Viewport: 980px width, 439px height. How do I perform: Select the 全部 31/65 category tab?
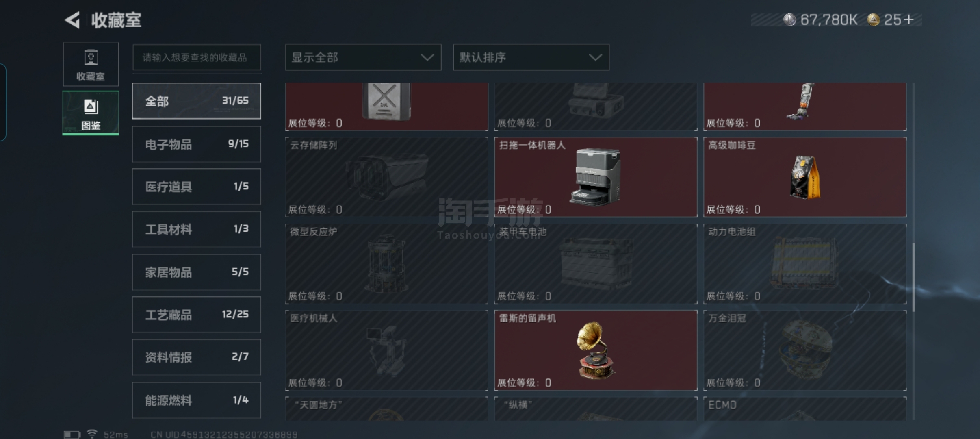[x=197, y=101]
